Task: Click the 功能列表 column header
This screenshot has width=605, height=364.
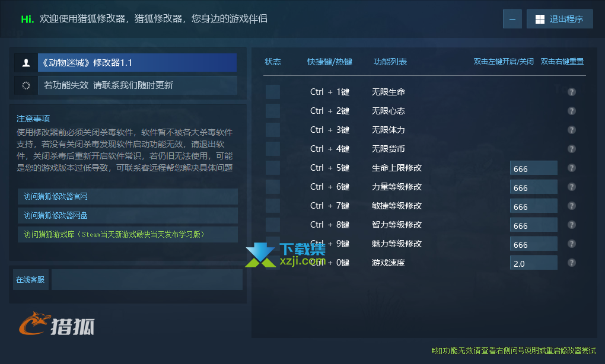Action: coord(390,62)
